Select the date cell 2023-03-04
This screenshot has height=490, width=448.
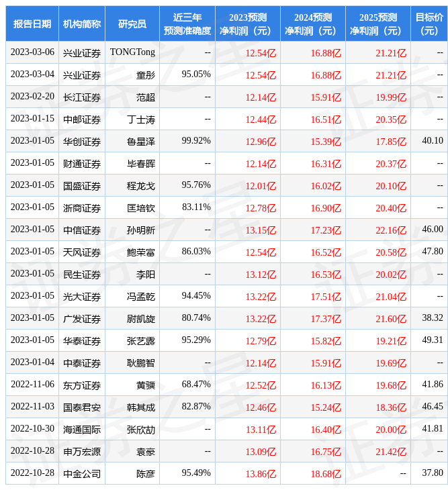pos(32,75)
